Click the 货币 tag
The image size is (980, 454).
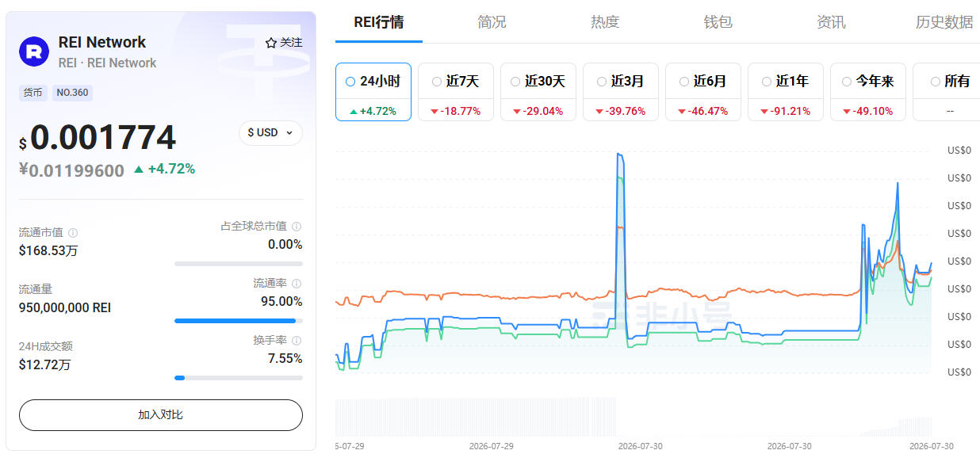pyautogui.click(x=33, y=93)
